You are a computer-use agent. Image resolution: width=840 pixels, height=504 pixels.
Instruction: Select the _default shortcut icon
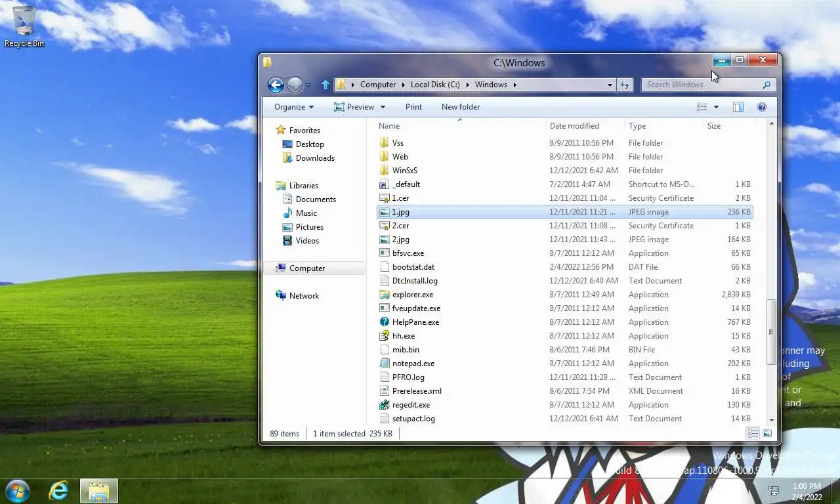385,184
